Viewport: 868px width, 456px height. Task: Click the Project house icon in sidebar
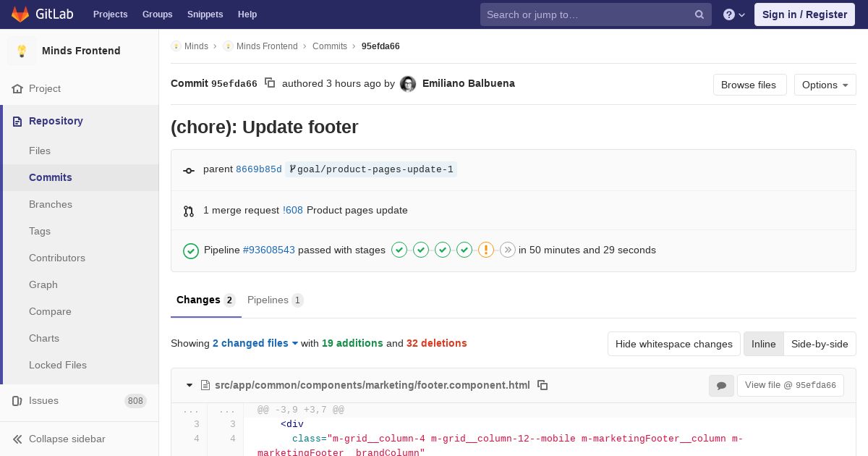tap(17, 88)
